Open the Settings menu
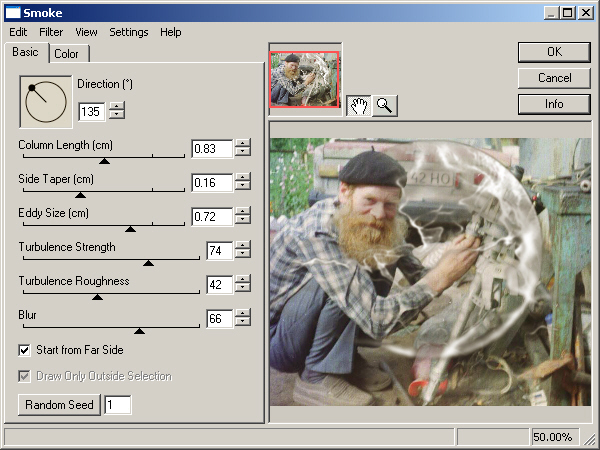The height and width of the screenshot is (450, 600). pos(129,32)
